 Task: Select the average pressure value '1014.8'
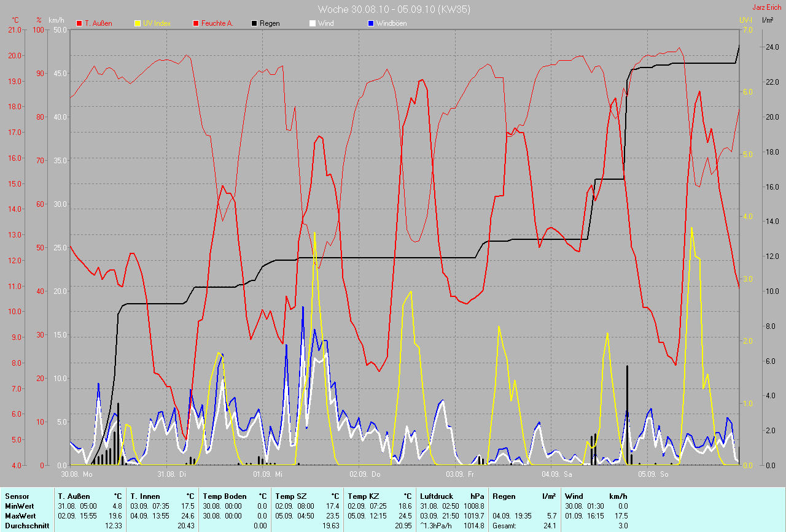point(473,526)
